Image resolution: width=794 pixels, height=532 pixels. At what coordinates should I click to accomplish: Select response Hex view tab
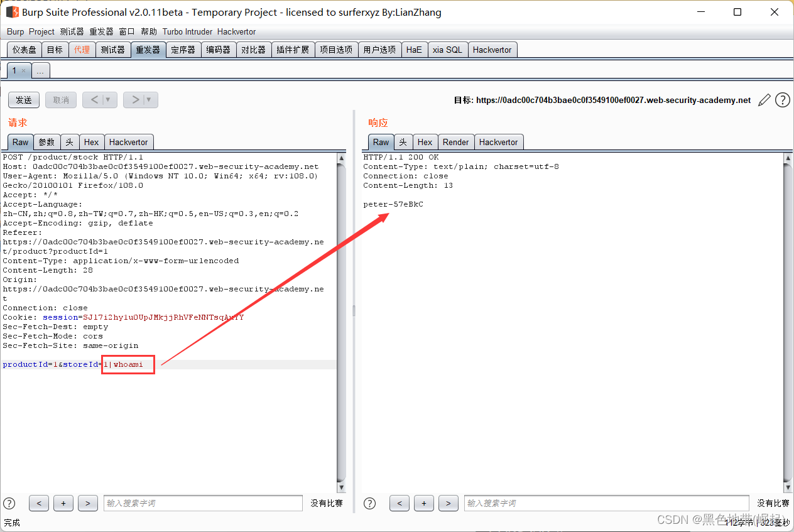point(425,142)
